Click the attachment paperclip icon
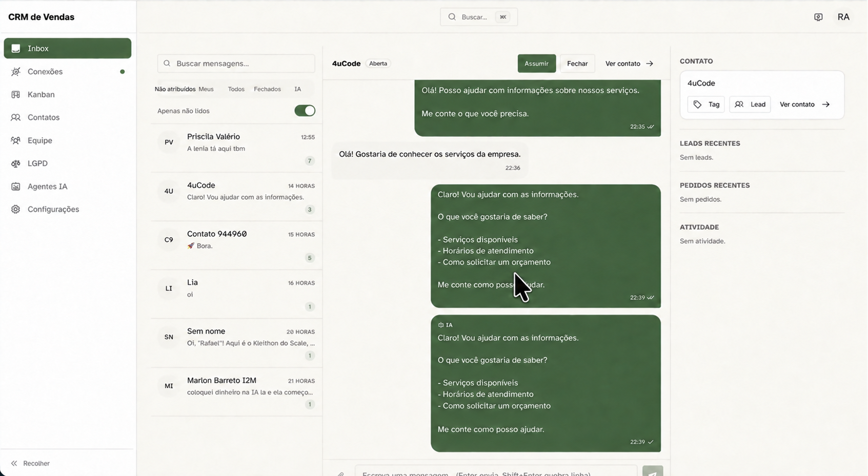The image size is (868, 476). point(340,473)
